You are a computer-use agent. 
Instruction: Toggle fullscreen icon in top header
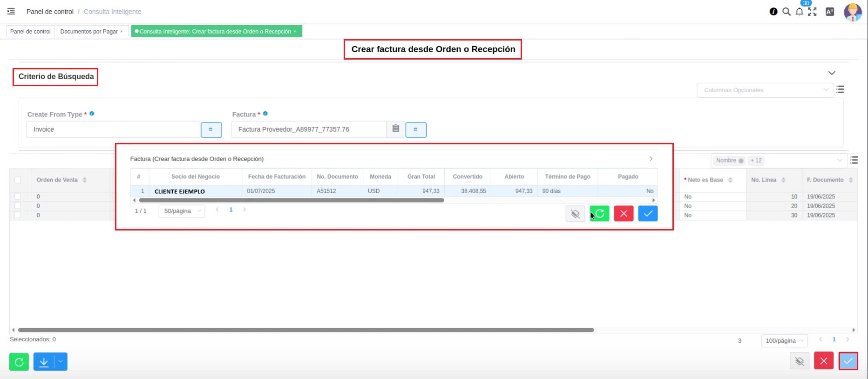813,12
